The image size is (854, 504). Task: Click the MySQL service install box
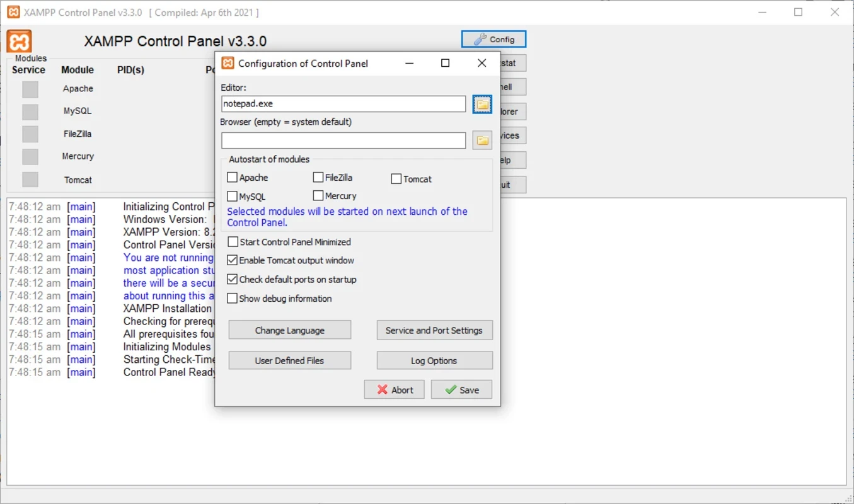coord(30,112)
